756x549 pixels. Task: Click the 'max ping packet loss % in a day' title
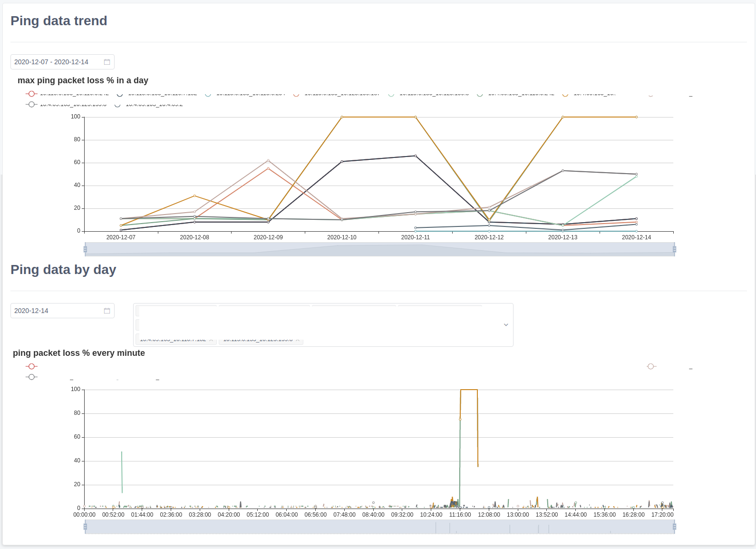(x=83, y=80)
